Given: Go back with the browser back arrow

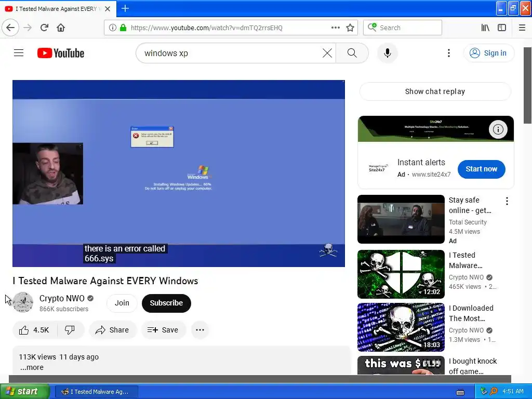Looking at the screenshot, I should coord(10,28).
